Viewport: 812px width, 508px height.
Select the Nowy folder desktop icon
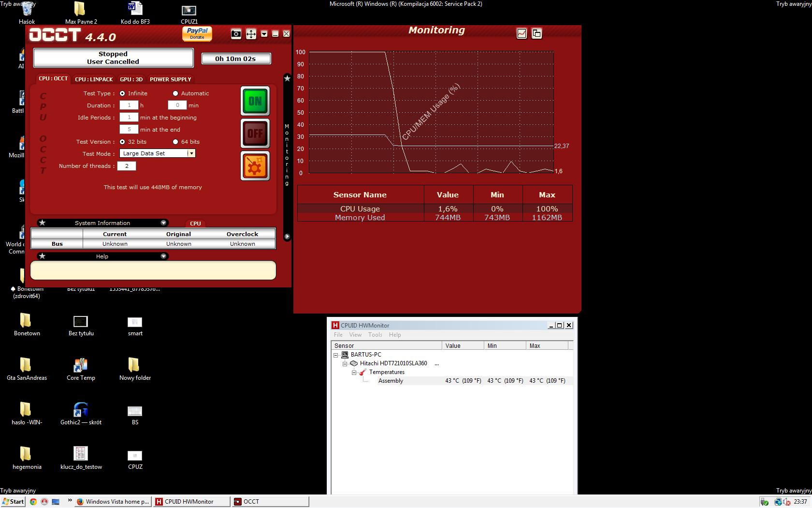click(135, 370)
